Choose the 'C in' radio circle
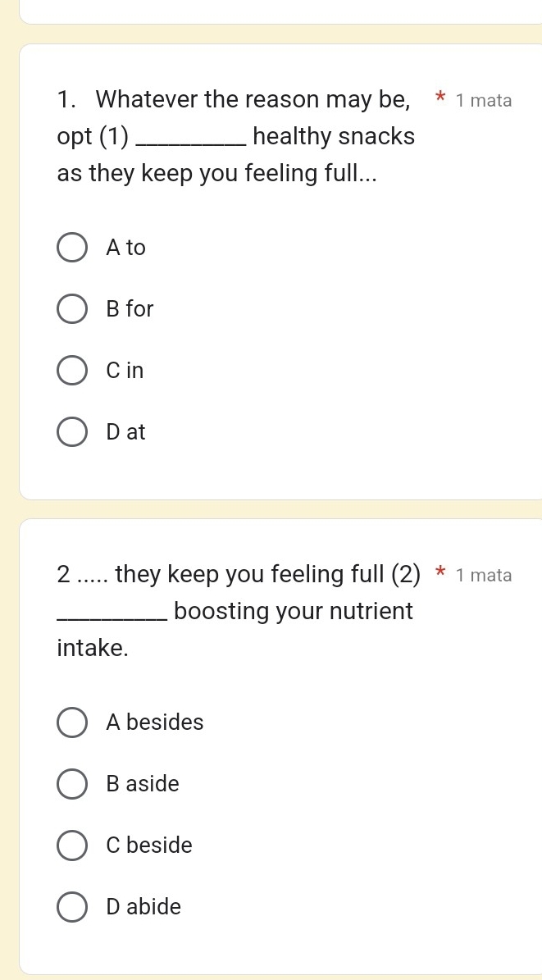This screenshot has width=542, height=980. click(x=72, y=371)
